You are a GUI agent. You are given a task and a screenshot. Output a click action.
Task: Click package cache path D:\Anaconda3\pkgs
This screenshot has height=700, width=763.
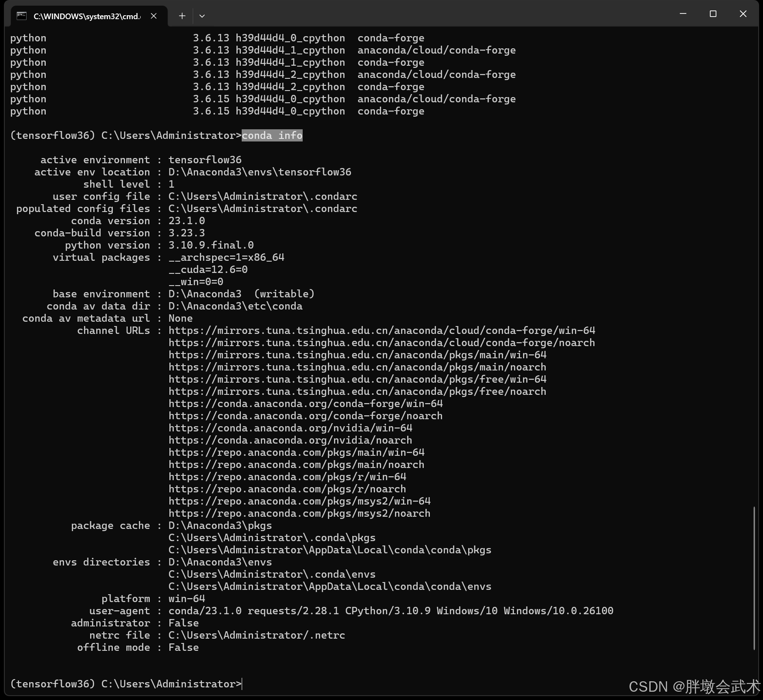coord(220,525)
